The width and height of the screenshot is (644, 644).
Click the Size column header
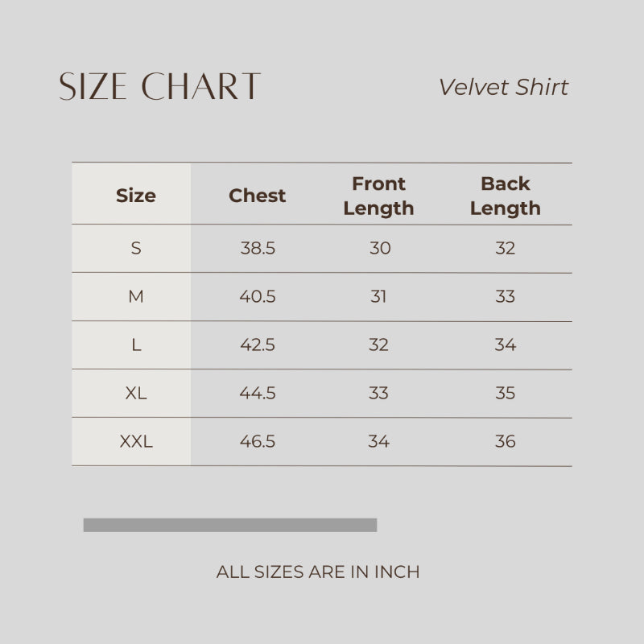pos(135,196)
